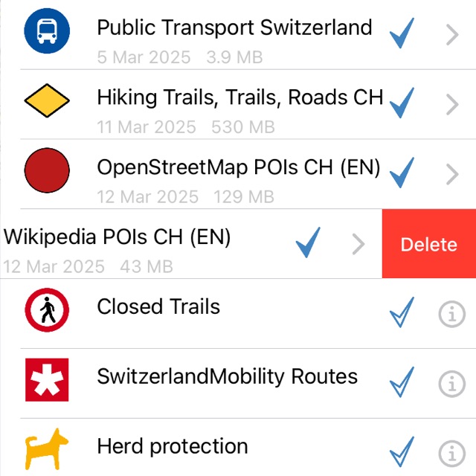Toggle the Closed Trails checkmark
Image resolution: width=476 pixels, height=476 pixels.
tap(402, 314)
